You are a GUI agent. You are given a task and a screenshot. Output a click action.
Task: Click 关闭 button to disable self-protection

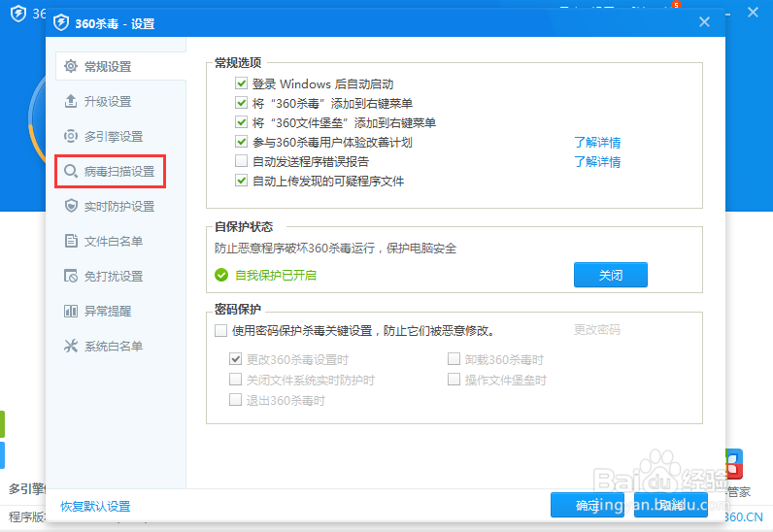click(x=610, y=275)
